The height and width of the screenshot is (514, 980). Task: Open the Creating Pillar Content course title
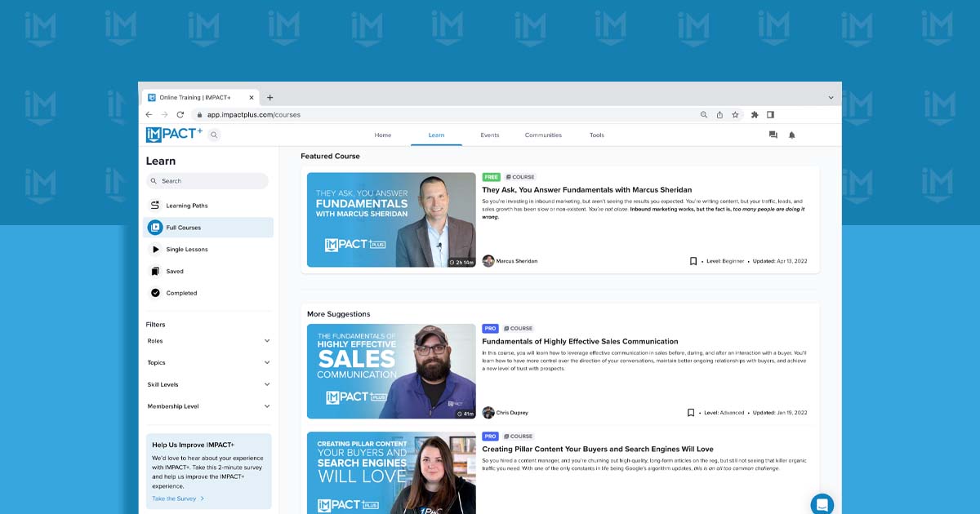(x=598, y=448)
